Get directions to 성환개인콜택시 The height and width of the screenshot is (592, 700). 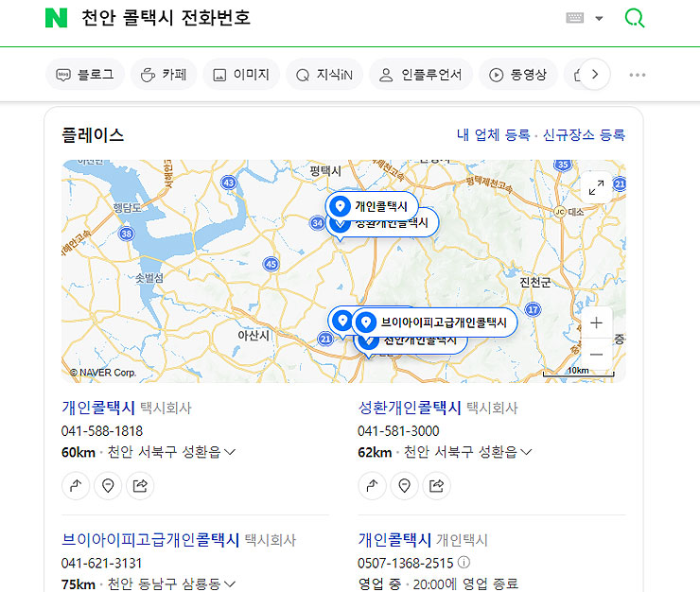pos(372,485)
